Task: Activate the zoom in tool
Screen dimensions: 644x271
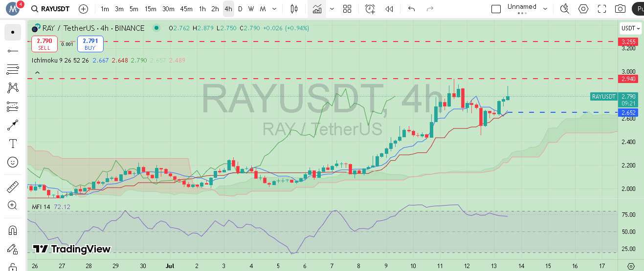Action: tap(13, 206)
